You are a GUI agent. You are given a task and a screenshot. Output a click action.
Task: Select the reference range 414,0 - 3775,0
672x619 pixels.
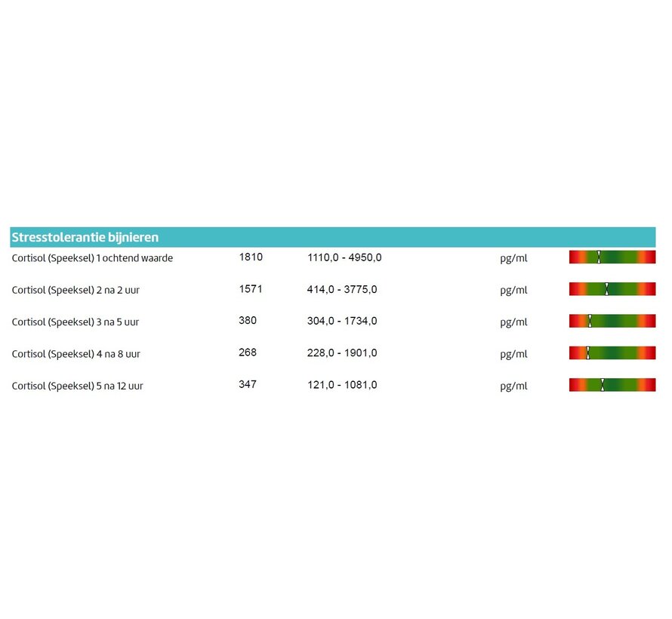tap(342, 289)
